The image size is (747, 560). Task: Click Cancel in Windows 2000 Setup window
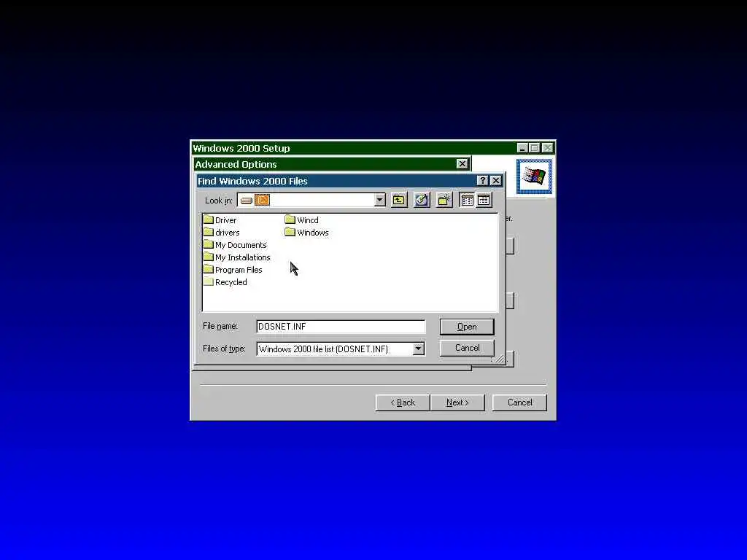coord(519,402)
